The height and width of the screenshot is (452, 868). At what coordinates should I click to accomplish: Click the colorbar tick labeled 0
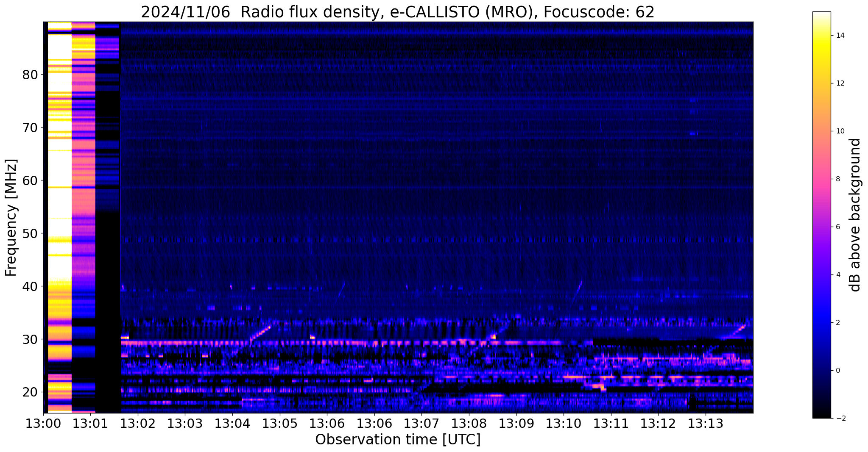[x=837, y=371]
